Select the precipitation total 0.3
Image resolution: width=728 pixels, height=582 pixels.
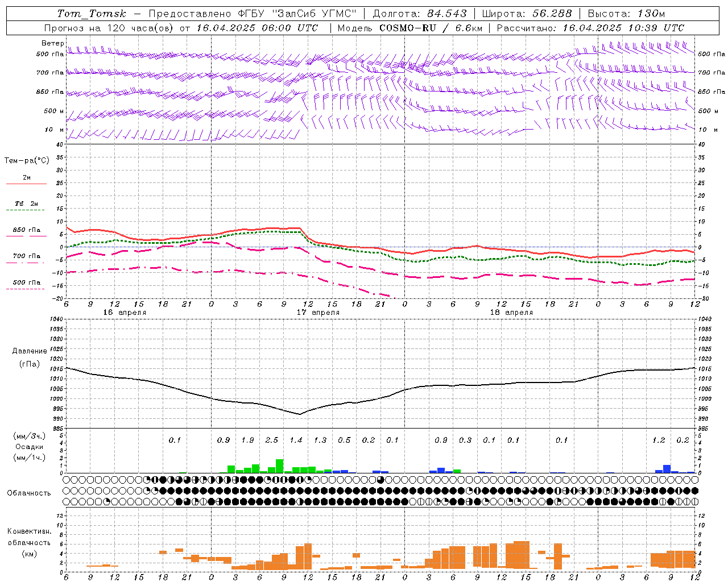[x=465, y=440]
